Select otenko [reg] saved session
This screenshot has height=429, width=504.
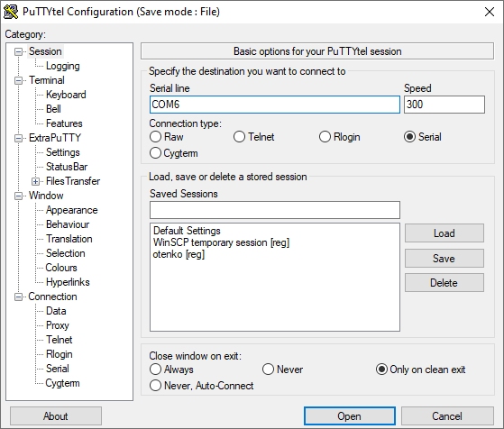[179, 254]
